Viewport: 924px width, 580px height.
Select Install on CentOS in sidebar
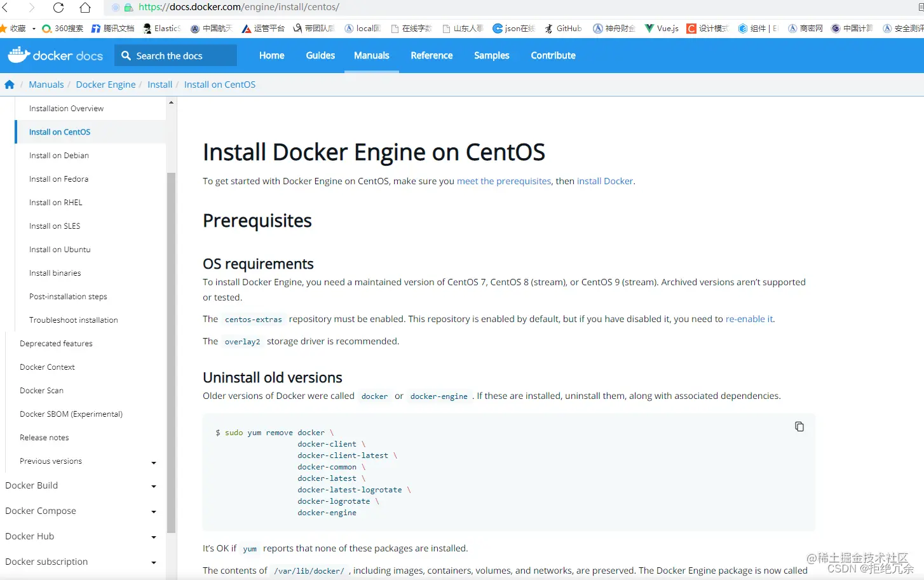[60, 132]
